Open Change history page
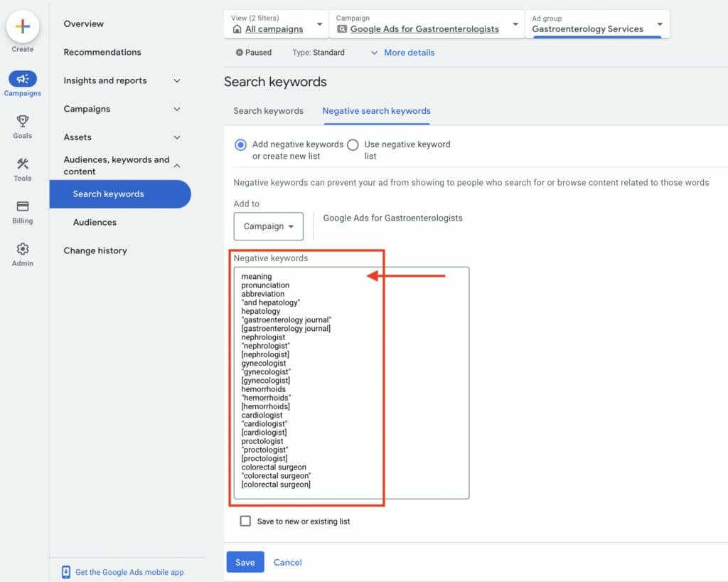 [95, 251]
